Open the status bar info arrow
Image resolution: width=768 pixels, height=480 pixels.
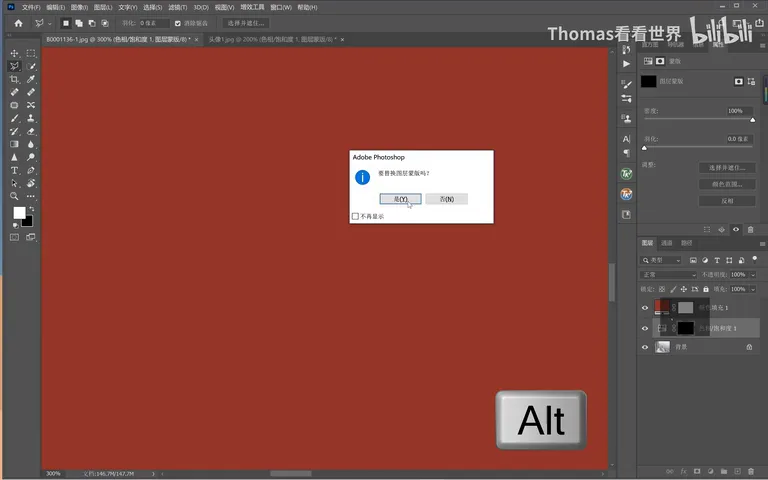point(153,474)
